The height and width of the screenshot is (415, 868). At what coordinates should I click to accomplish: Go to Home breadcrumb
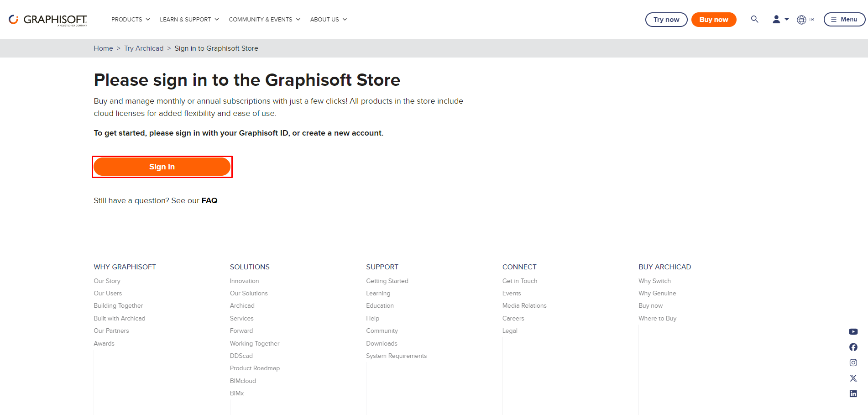103,48
